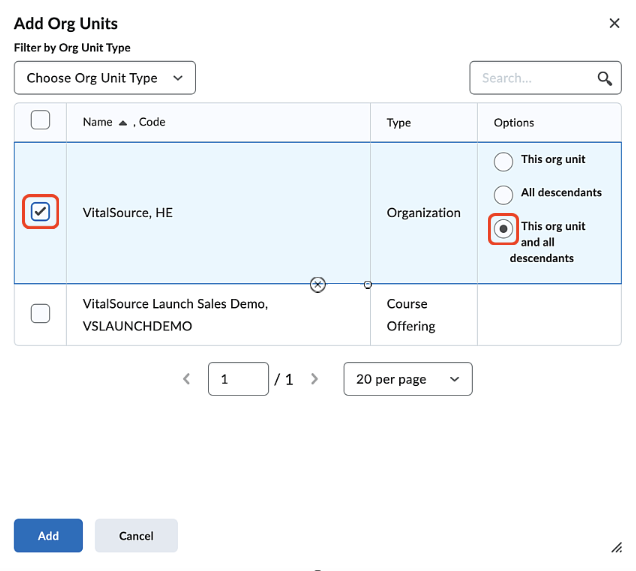Select the 'This org unit' radio option

[x=503, y=162]
